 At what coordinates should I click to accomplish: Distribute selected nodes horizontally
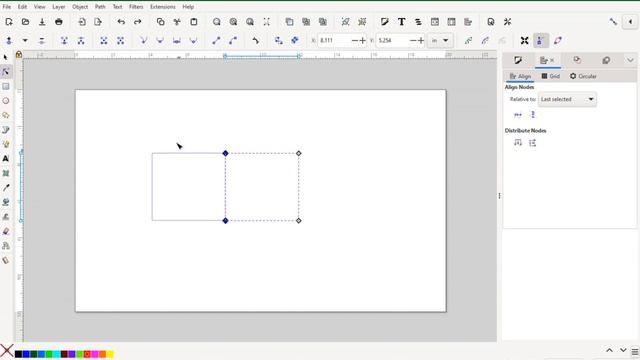click(518, 143)
